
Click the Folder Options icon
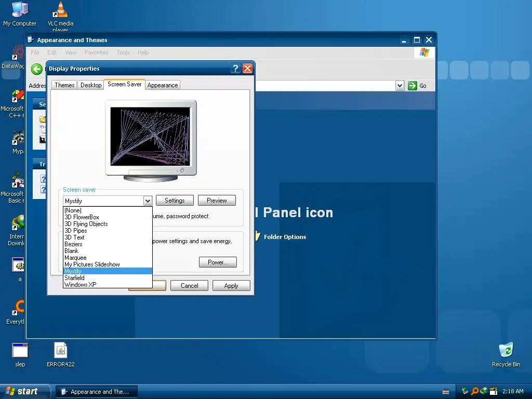258,236
